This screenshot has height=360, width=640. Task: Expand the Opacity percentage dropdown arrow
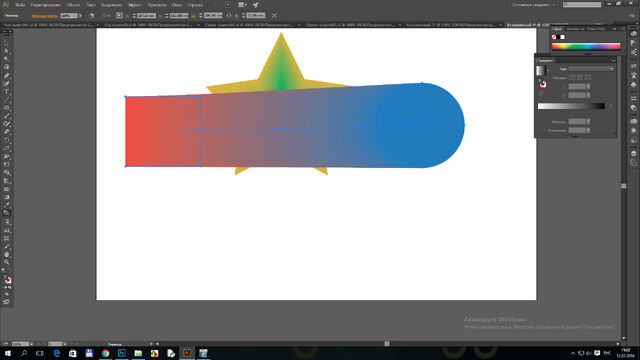(x=80, y=16)
